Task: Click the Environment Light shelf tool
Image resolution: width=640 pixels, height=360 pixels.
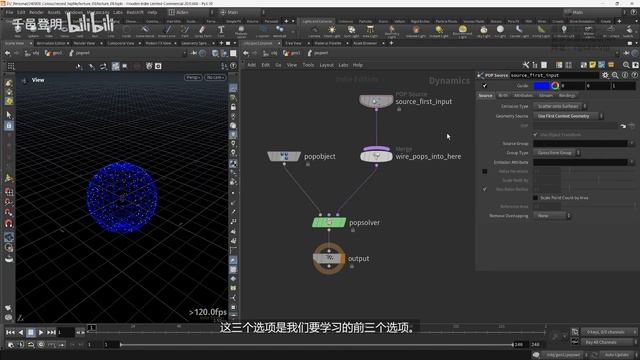Action: (462, 31)
